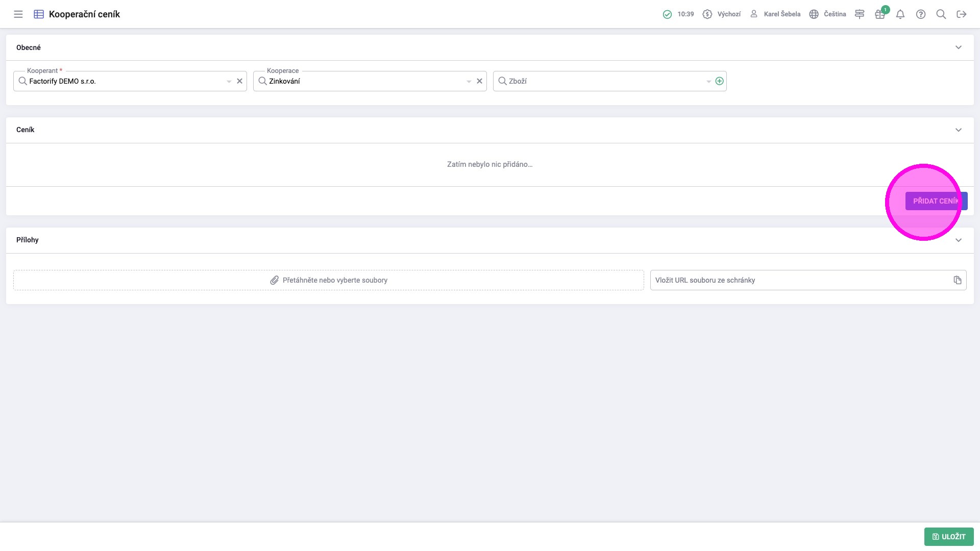
Task: Click the logout arrow icon
Action: click(962, 14)
